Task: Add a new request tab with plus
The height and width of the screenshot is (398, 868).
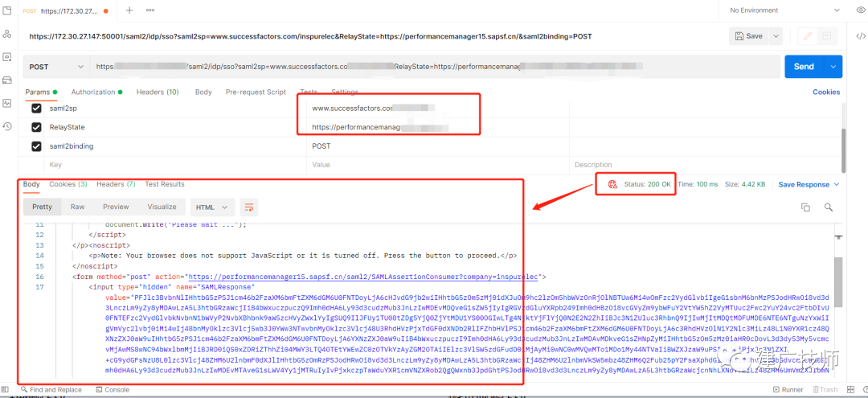Action: [x=129, y=10]
